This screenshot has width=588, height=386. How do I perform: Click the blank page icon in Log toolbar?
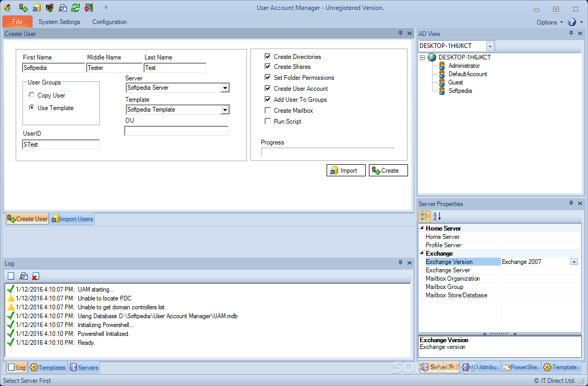click(11, 276)
